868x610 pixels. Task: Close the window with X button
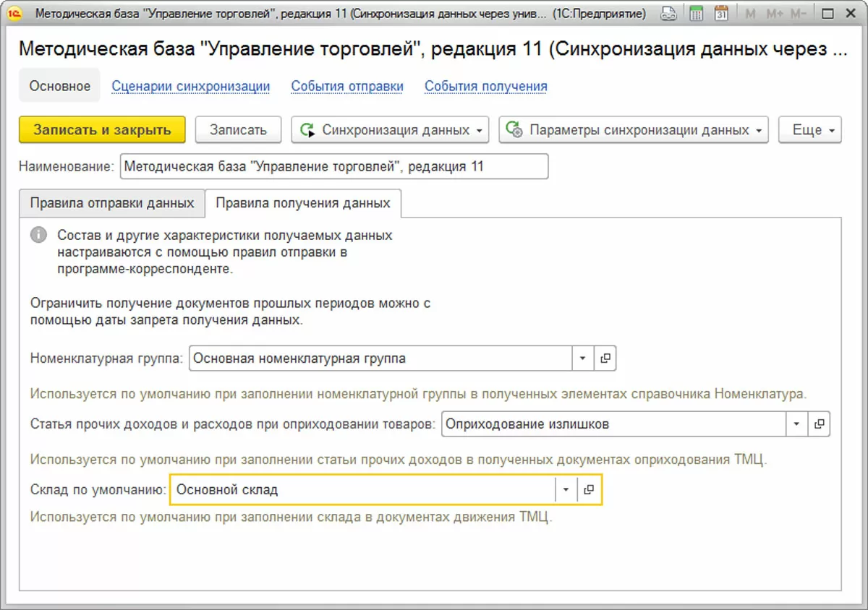click(x=851, y=13)
